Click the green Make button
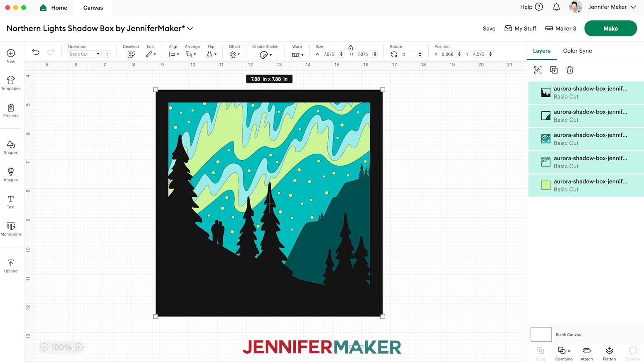 point(610,28)
